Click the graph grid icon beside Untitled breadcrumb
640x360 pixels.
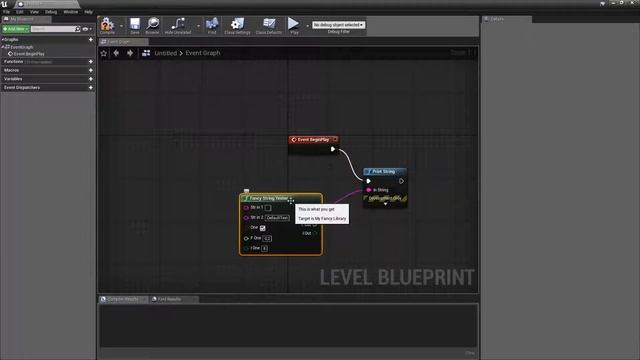tap(146, 53)
